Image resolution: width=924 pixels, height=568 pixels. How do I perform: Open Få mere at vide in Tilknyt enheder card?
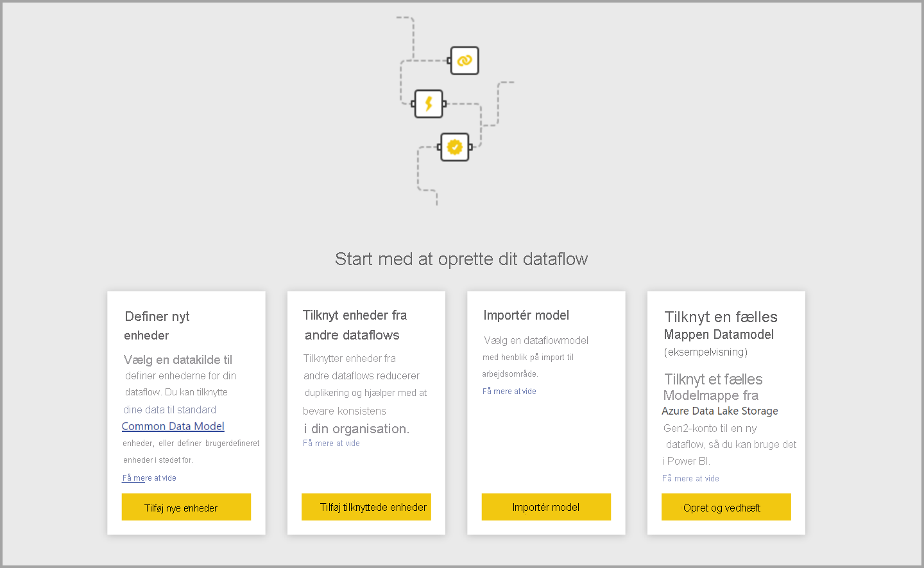point(331,443)
